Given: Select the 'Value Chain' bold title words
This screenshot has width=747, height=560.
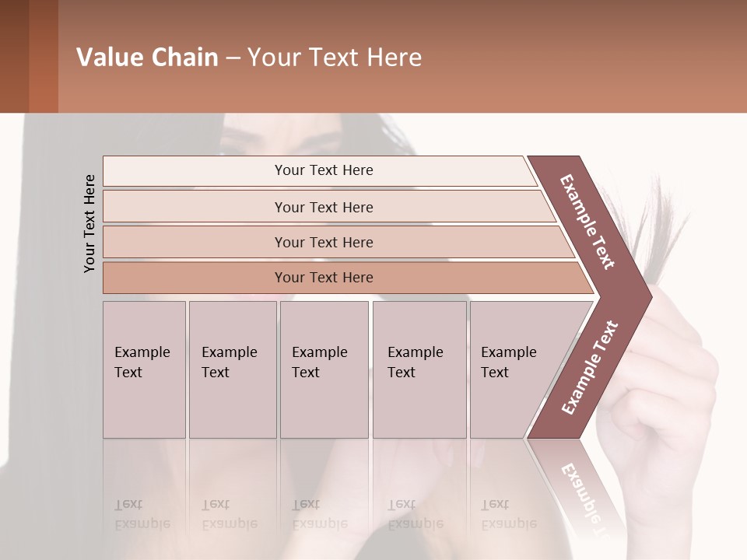Looking at the screenshot, I should point(147,57).
